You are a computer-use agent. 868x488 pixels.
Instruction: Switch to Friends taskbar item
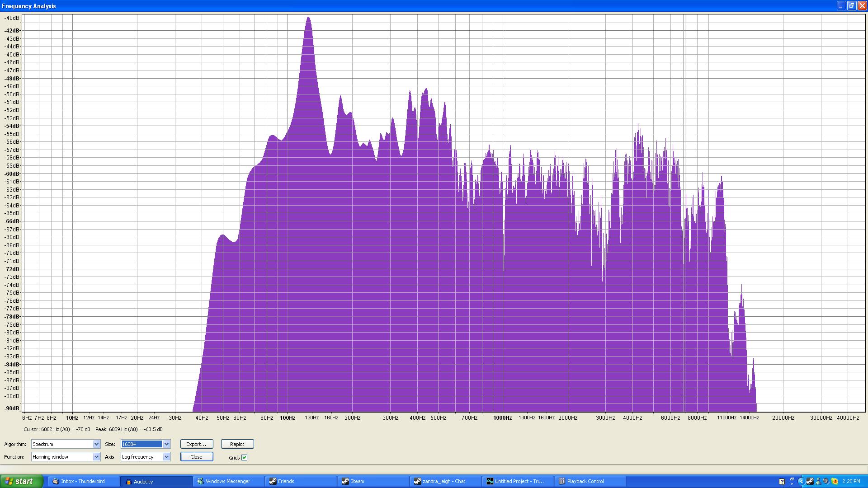(x=301, y=481)
